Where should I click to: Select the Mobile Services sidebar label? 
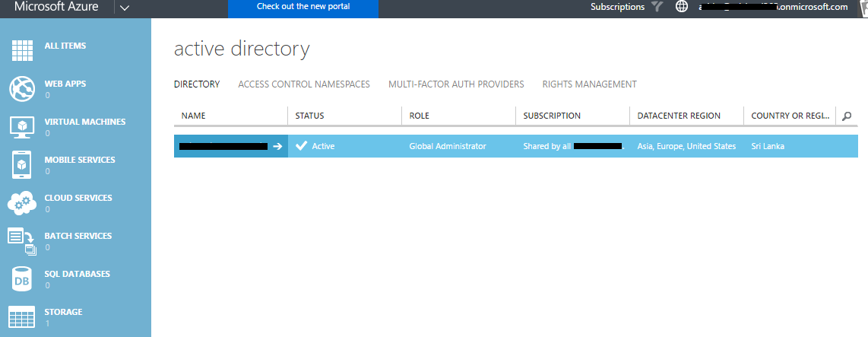tap(80, 160)
